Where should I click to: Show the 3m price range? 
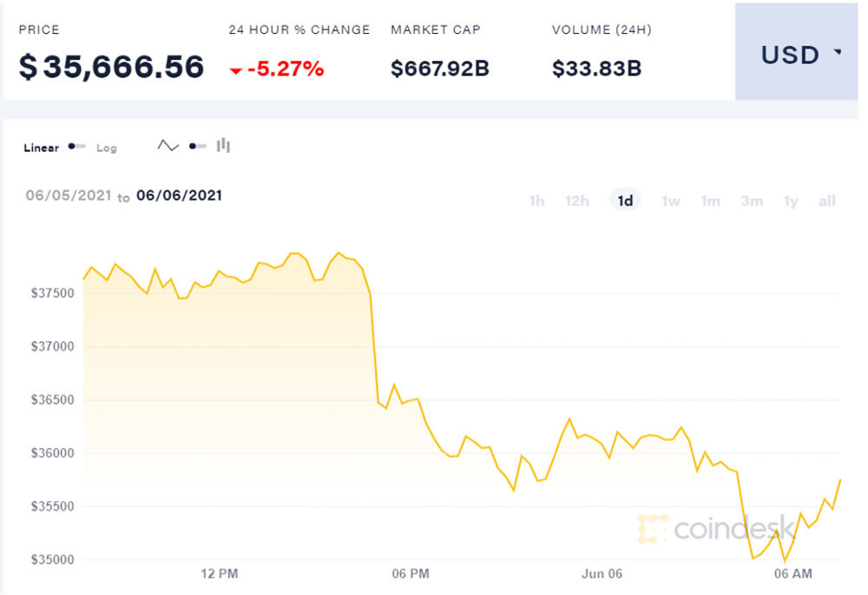tap(752, 202)
